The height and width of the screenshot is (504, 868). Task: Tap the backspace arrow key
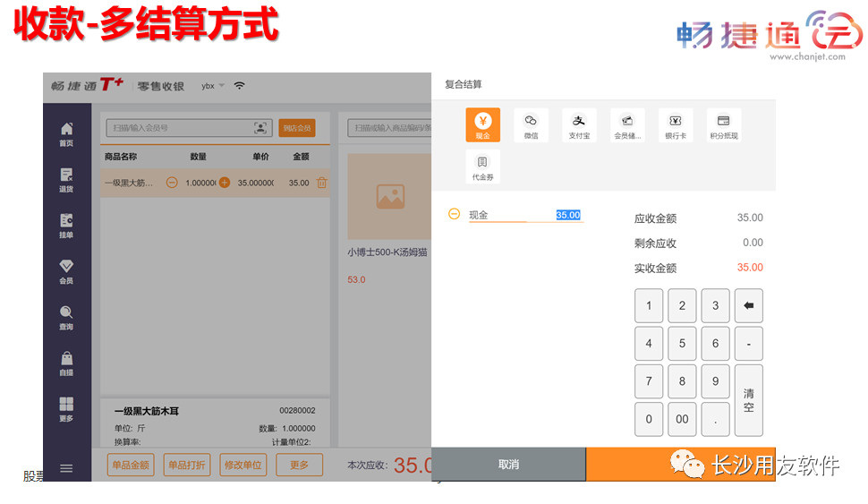[748, 306]
